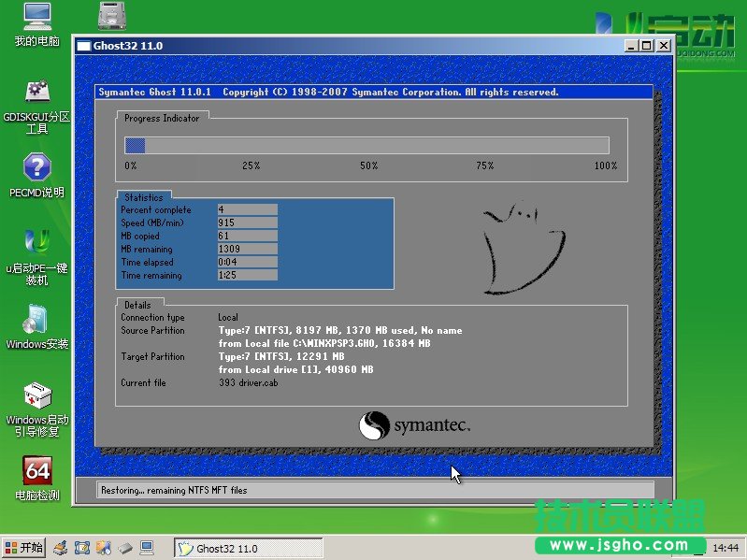Click the Percent complete value field
This screenshot has width=747, height=560.
click(247, 209)
